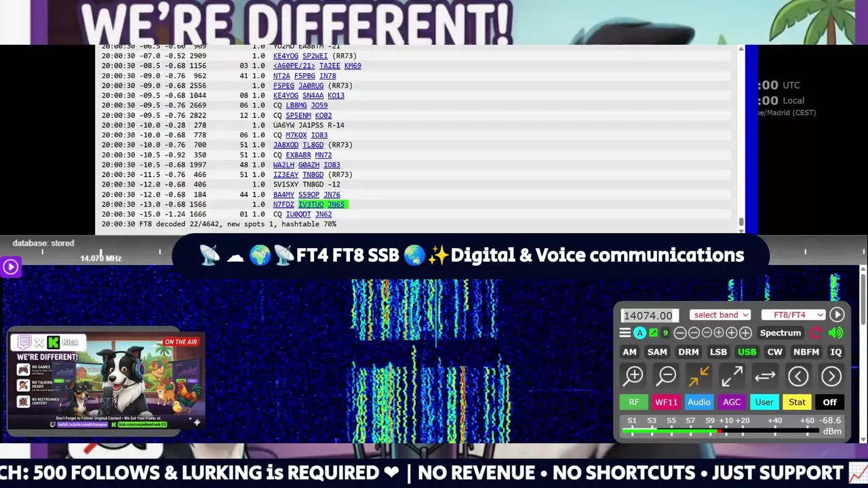Click the FT8 decode list scrollbar
Screen dimensions: 868x488
point(741,139)
